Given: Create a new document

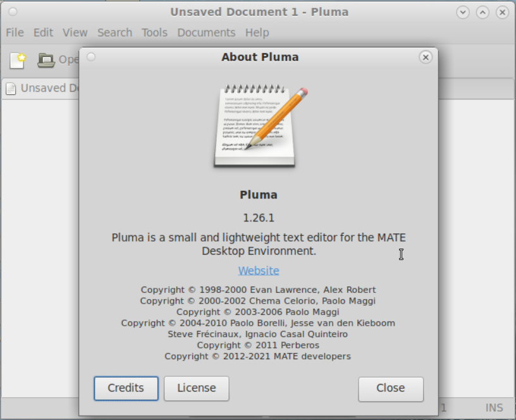Looking at the screenshot, I should pos(17,59).
